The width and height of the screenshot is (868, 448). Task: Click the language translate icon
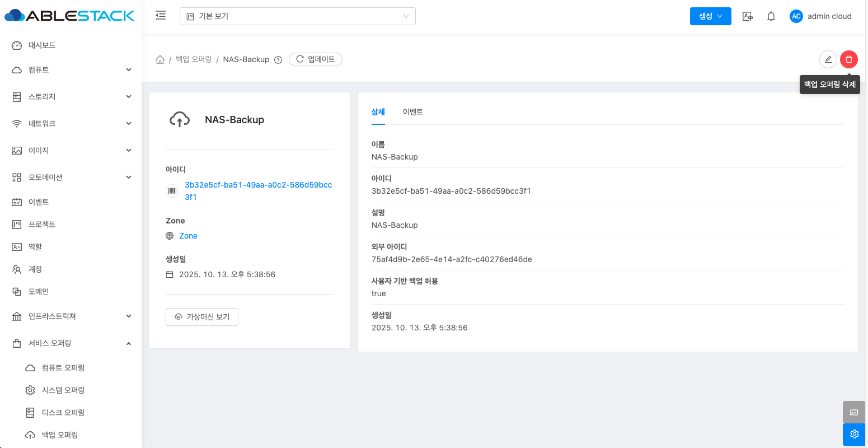[747, 16]
